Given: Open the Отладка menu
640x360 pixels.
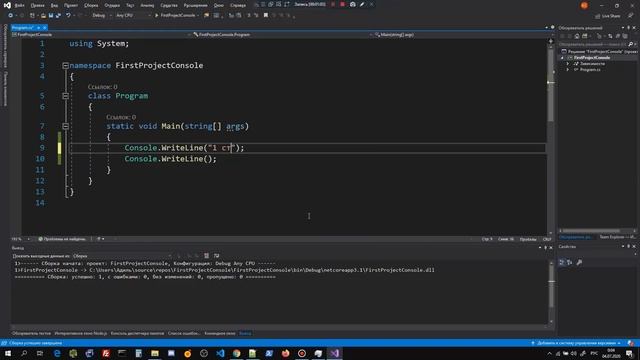Looking at the screenshot, I should click(x=112, y=5).
